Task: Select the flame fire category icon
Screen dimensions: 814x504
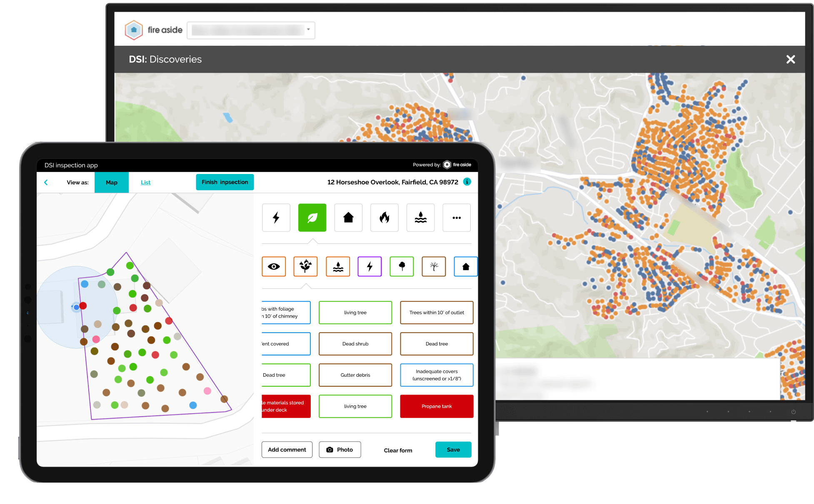Action: point(384,218)
